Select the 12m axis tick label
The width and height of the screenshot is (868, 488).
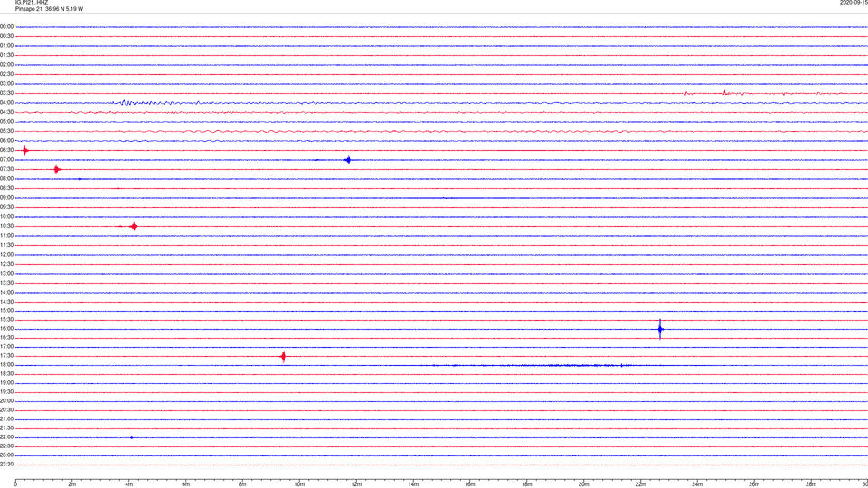pos(356,484)
